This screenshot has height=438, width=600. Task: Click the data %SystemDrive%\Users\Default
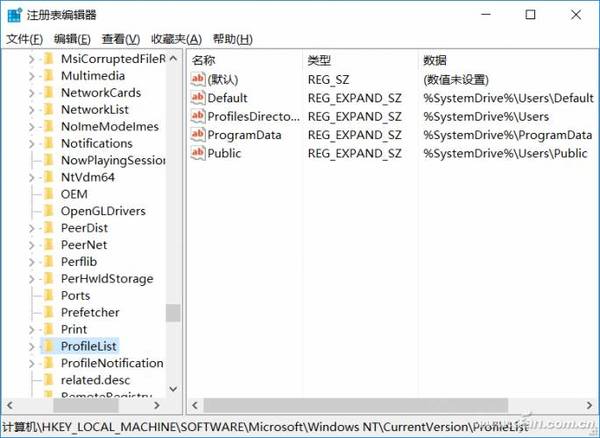508,98
